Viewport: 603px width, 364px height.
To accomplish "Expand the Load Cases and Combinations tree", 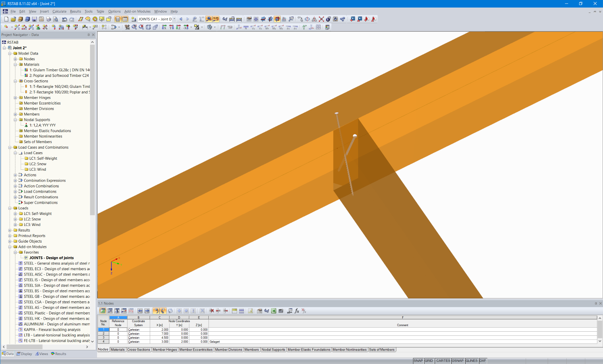I will tap(8, 147).
